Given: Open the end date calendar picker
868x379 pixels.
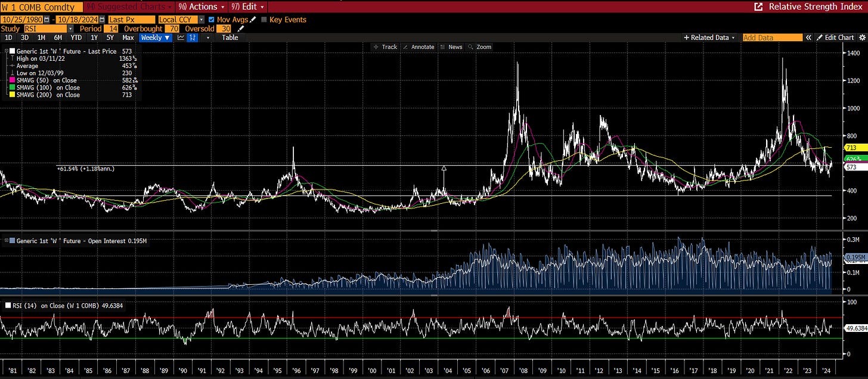Looking at the screenshot, I should pyautogui.click(x=102, y=20).
